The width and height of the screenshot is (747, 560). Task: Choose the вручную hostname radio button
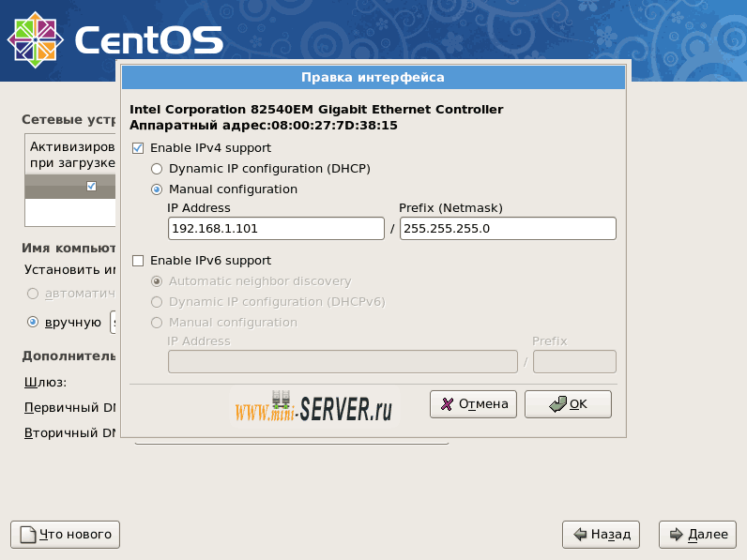point(34,322)
